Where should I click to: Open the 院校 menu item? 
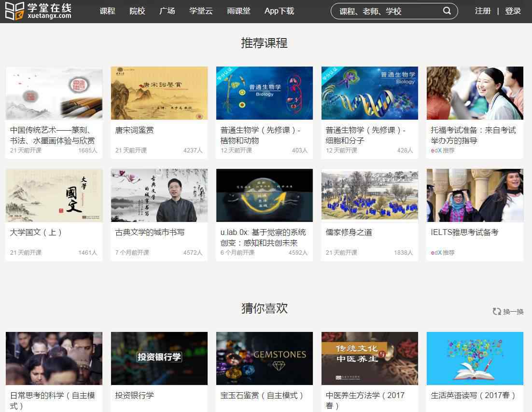(137, 11)
